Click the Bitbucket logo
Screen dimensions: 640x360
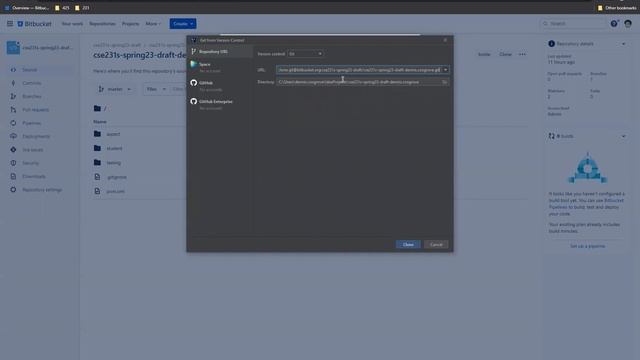click(x=34, y=24)
